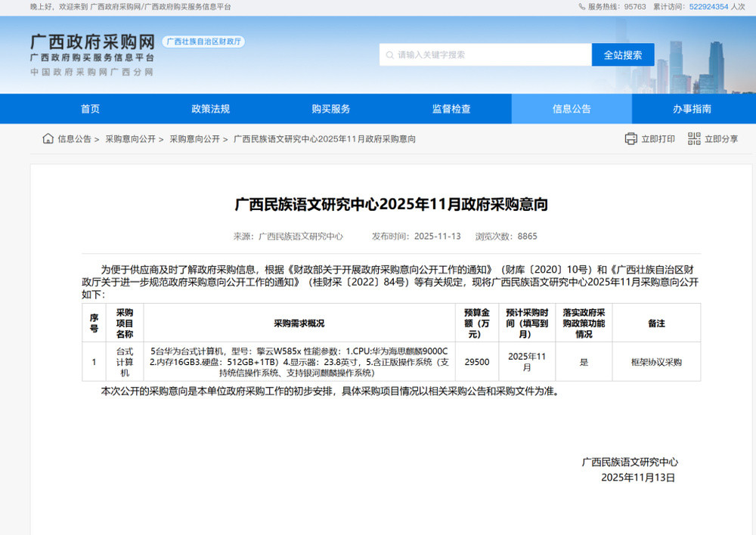Open the 采购意向公开 breadcrumb link

[132, 138]
